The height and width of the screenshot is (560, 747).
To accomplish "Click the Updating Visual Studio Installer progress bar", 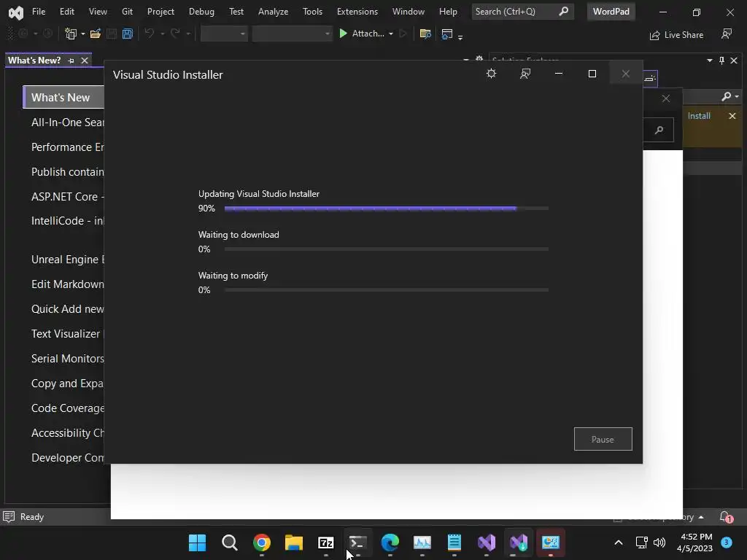I will tap(387, 208).
